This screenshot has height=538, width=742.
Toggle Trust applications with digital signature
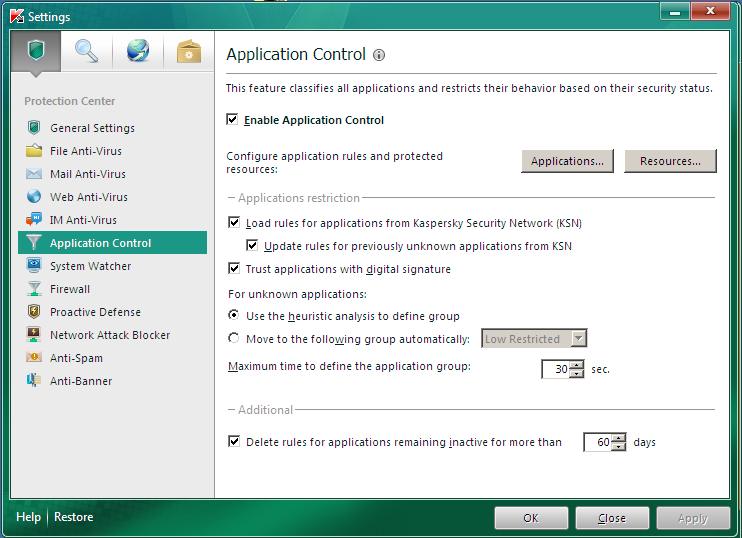(235, 269)
